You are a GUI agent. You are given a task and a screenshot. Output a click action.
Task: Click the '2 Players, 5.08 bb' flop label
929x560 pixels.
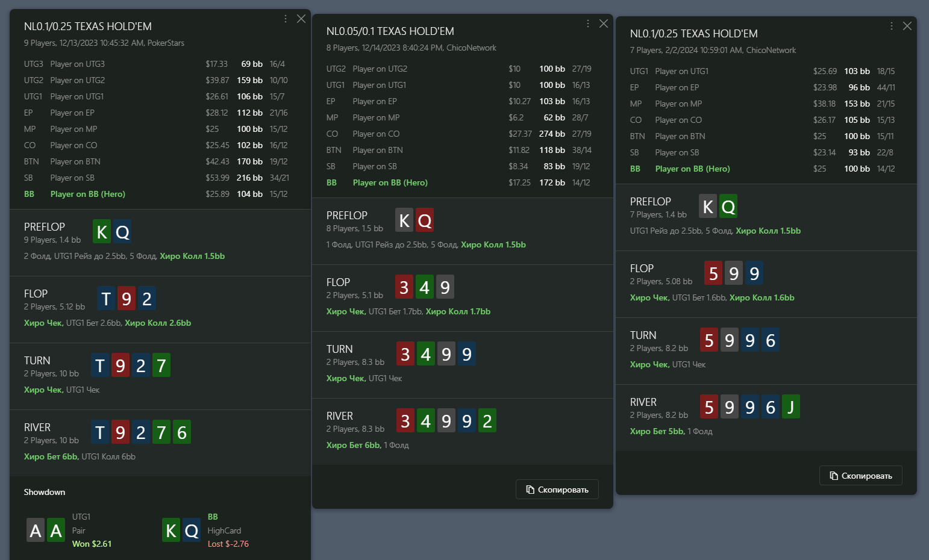[661, 281]
